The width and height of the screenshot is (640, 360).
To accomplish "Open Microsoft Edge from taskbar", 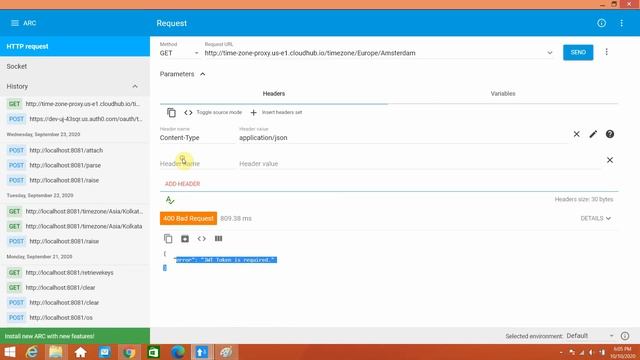I will coord(178,352).
